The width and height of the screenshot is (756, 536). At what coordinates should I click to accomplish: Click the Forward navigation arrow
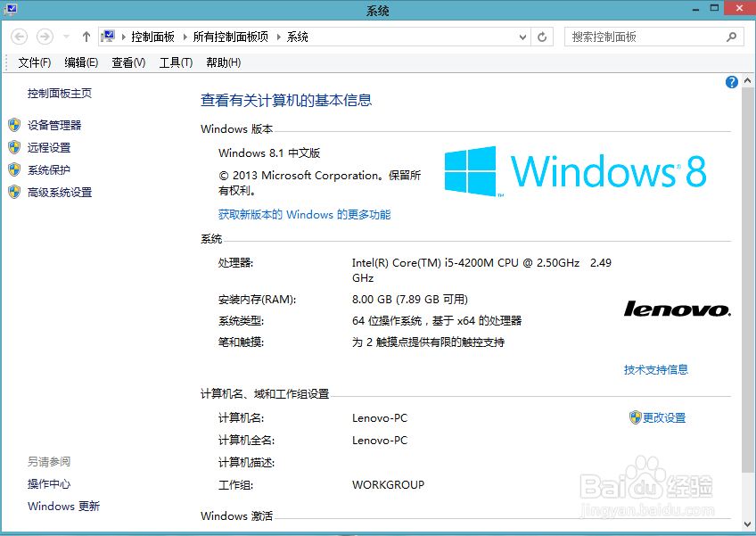45,37
